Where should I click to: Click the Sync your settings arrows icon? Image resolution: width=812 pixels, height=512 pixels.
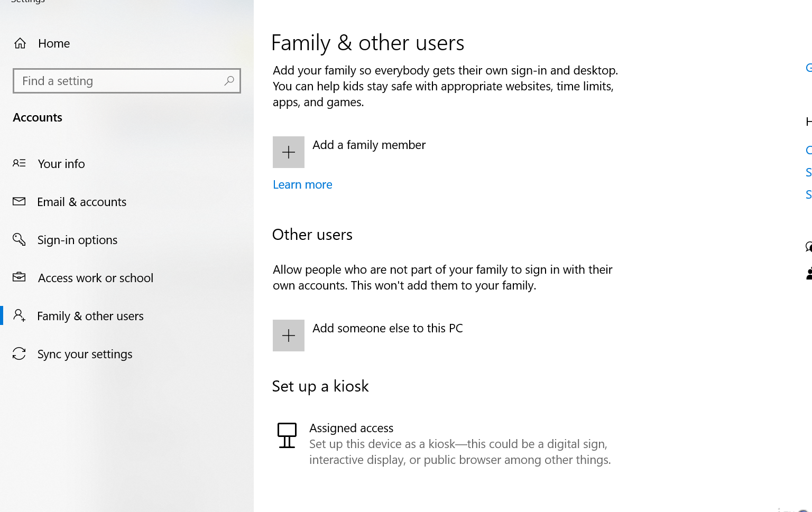coord(19,353)
